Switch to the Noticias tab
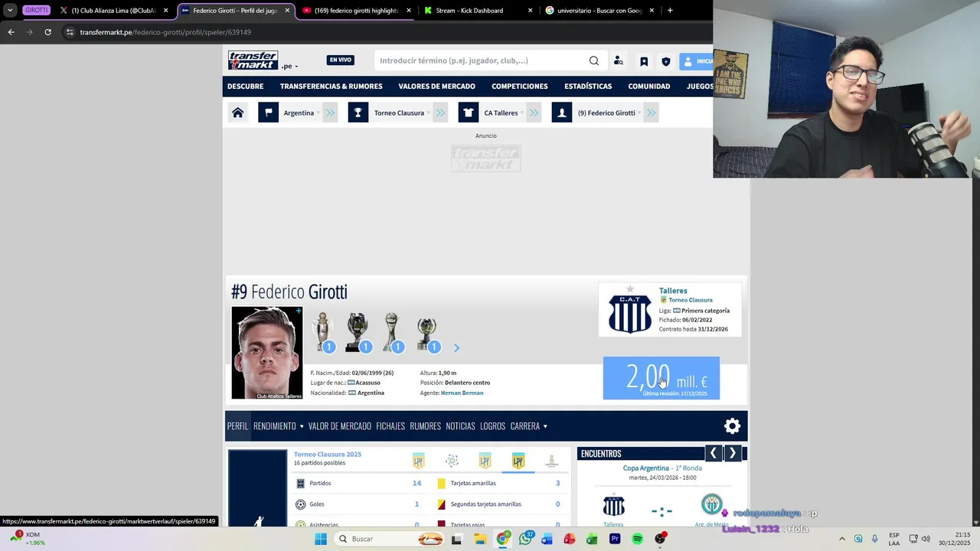This screenshot has width=980, height=551. pyautogui.click(x=460, y=426)
